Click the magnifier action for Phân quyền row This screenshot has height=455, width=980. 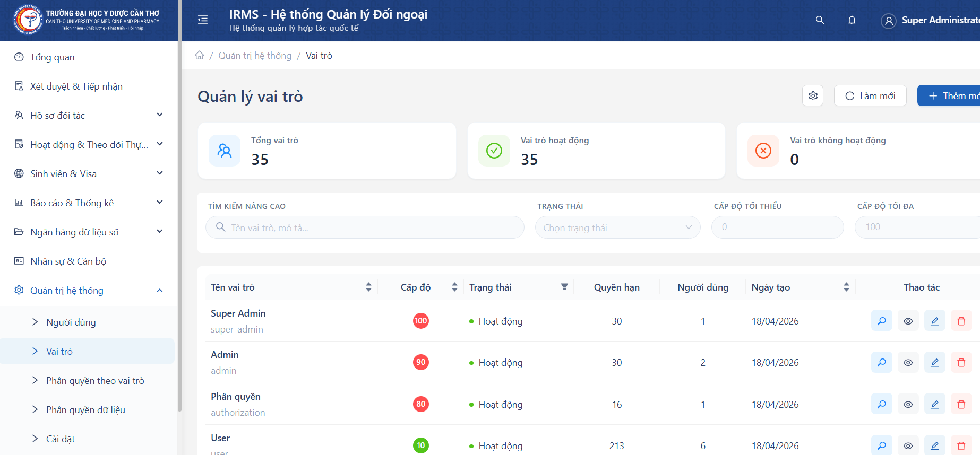[x=881, y=404]
